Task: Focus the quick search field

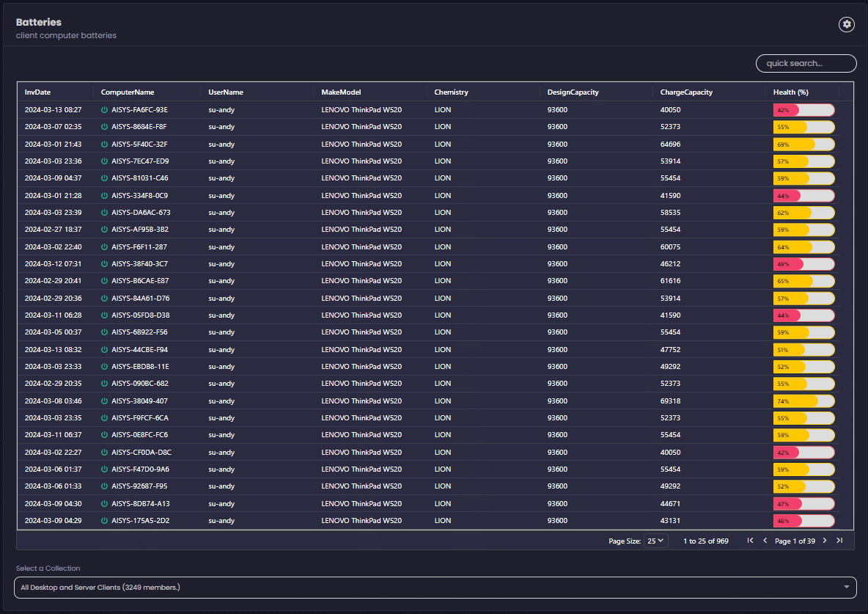Action: click(x=806, y=64)
